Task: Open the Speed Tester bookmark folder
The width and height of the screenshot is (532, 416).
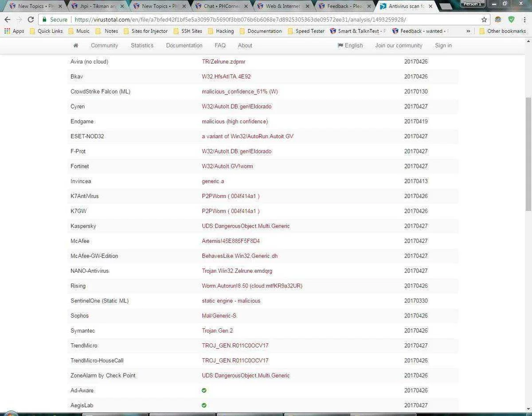Action: pos(306,31)
